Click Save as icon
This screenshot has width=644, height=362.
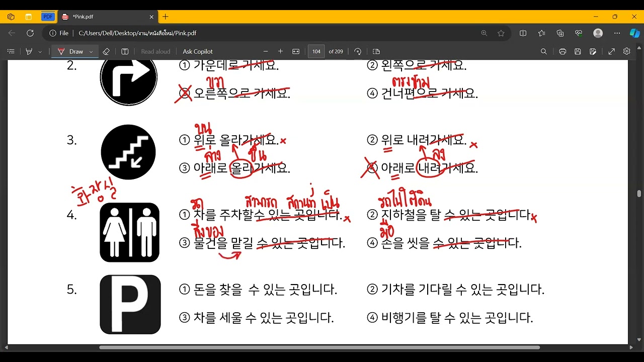point(593,51)
